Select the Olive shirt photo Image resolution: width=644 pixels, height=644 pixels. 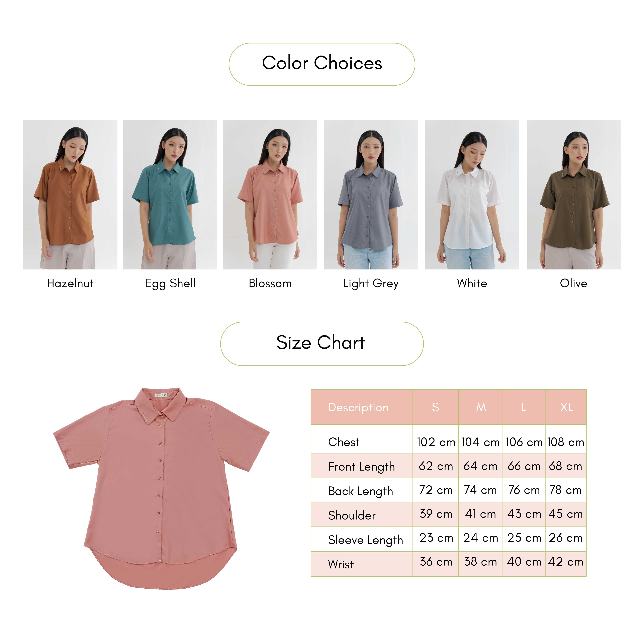point(573,195)
